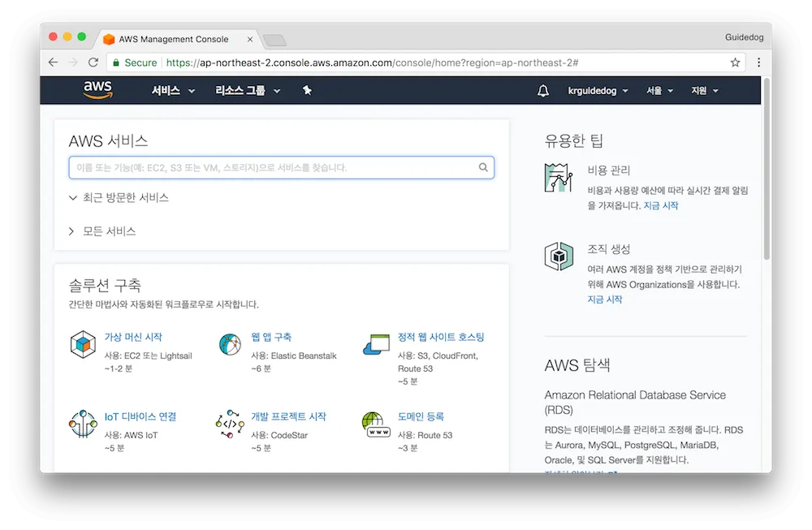The width and height of the screenshot is (812, 530).
Task: Expand the 모든 서비스 section
Action: (x=102, y=231)
